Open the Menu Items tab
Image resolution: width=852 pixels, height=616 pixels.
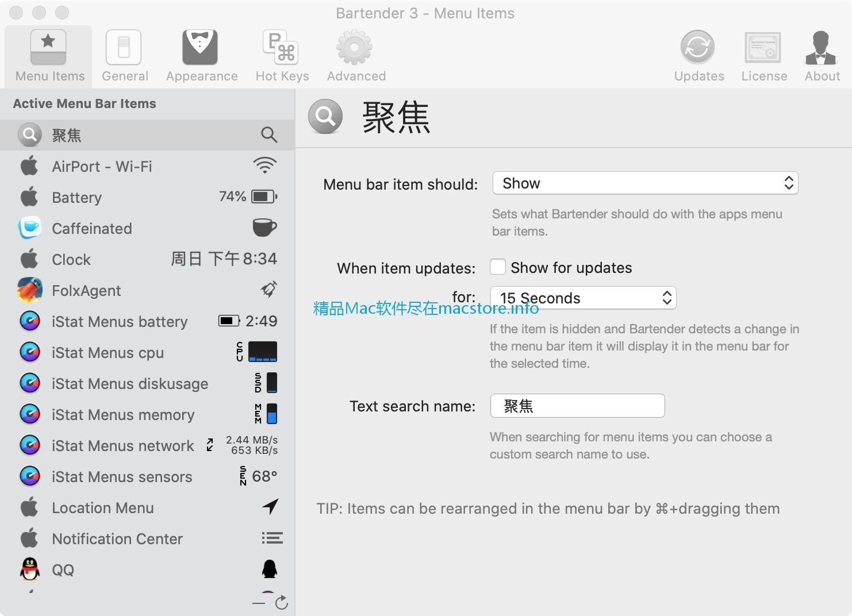click(49, 56)
